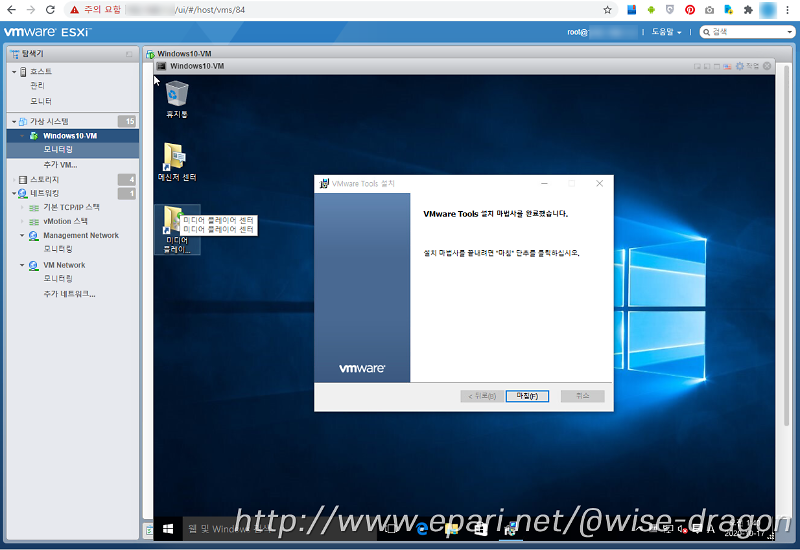800x550 pixels.
Task: Open the Recycle Bin (휴지통) desktop icon
Action: coord(177,99)
